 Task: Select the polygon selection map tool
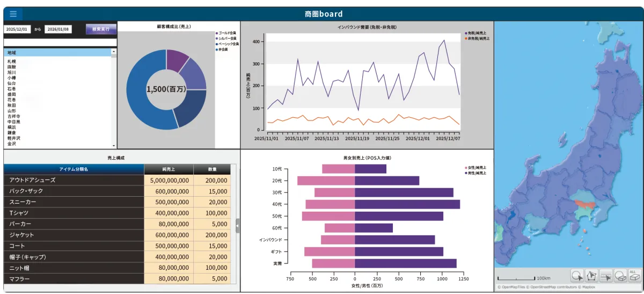tap(591, 276)
